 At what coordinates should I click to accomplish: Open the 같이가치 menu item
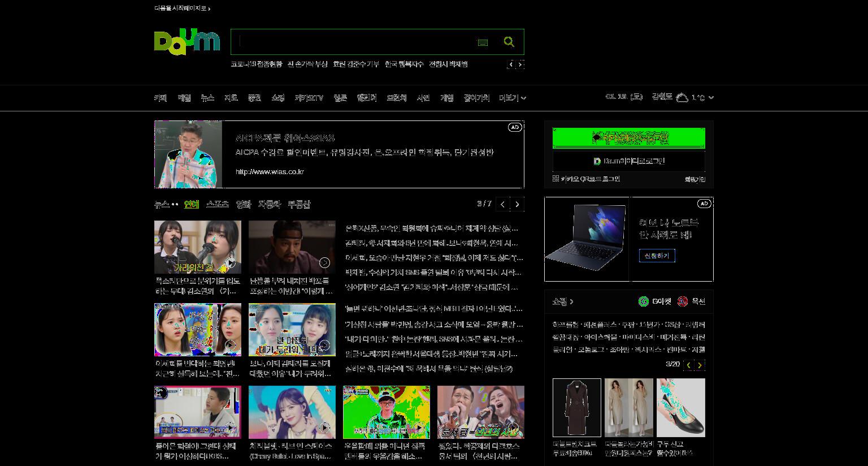[x=476, y=98]
